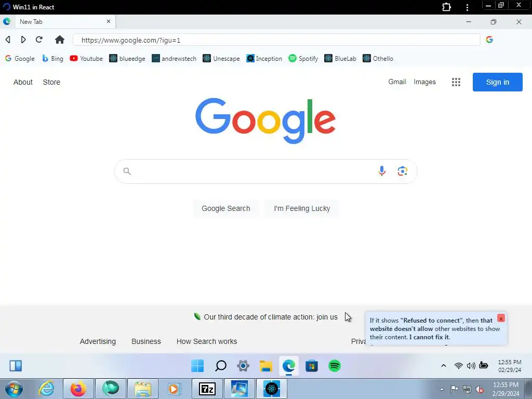Open File Explorer on Win11 taskbar
Viewport: 532px width, 399px height.
pyautogui.click(x=266, y=366)
